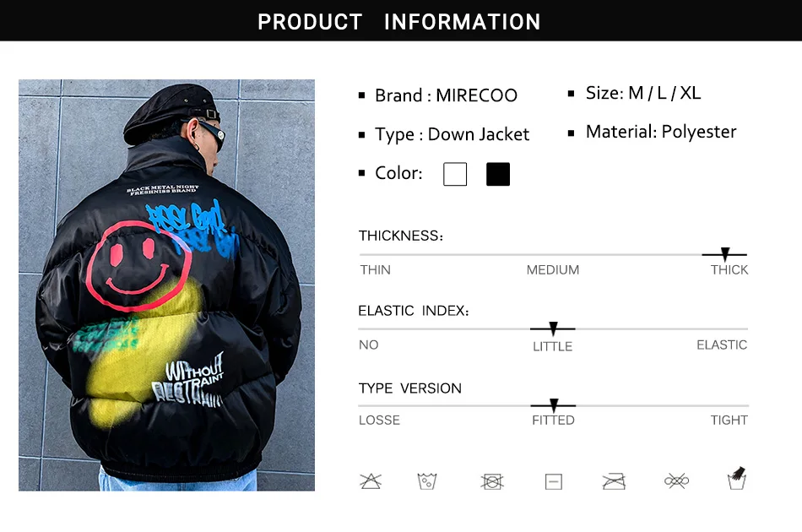Click the THIN label under Thickness
802x532 pixels.
coord(375,269)
